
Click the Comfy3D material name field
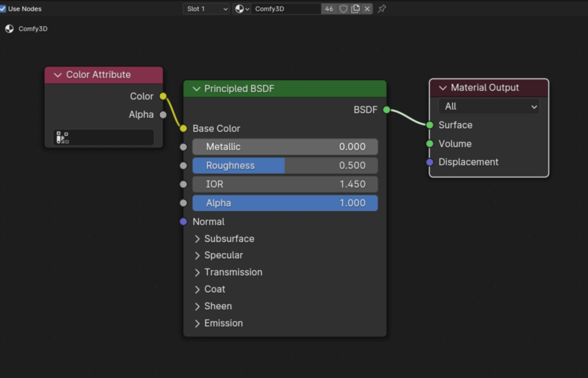coord(285,9)
